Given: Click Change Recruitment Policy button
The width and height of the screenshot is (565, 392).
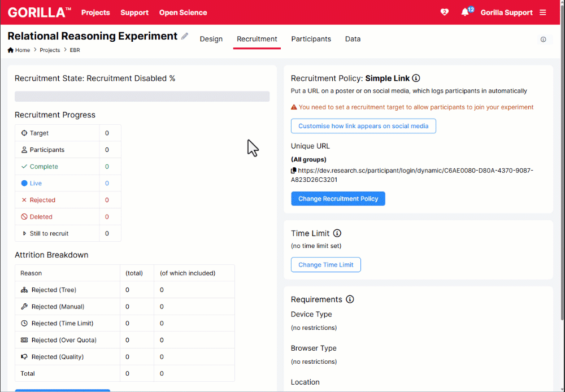Looking at the screenshot, I should click(338, 198).
